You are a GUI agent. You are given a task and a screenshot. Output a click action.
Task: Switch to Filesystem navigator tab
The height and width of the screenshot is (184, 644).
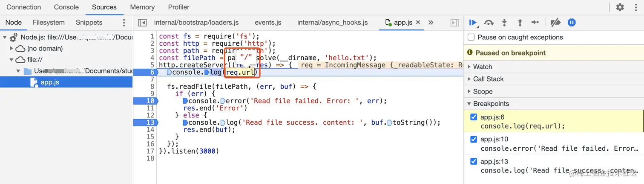(x=49, y=23)
